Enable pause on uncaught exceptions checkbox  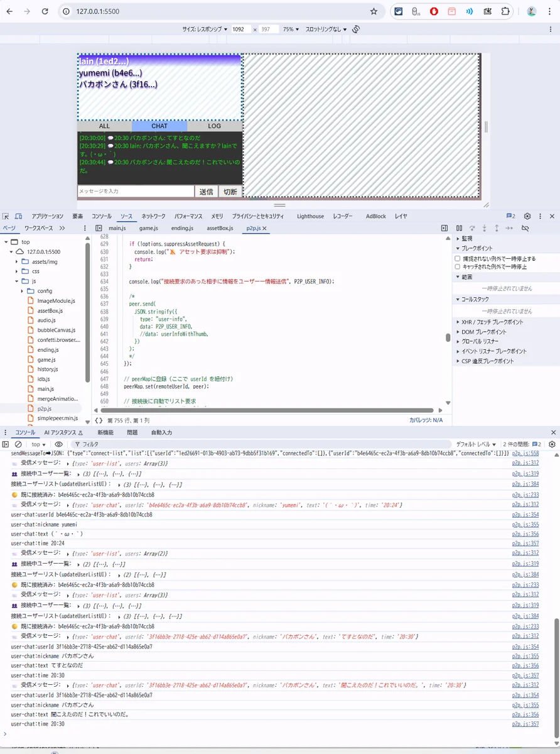(458, 259)
